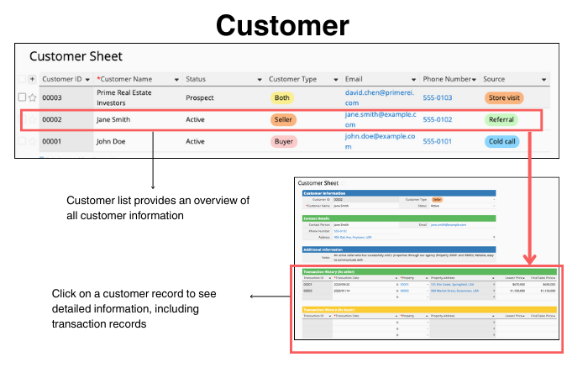This screenshot has height=378, width=588.
Task: Open the Customer Type column dropdown
Action: tap(335, 79)
